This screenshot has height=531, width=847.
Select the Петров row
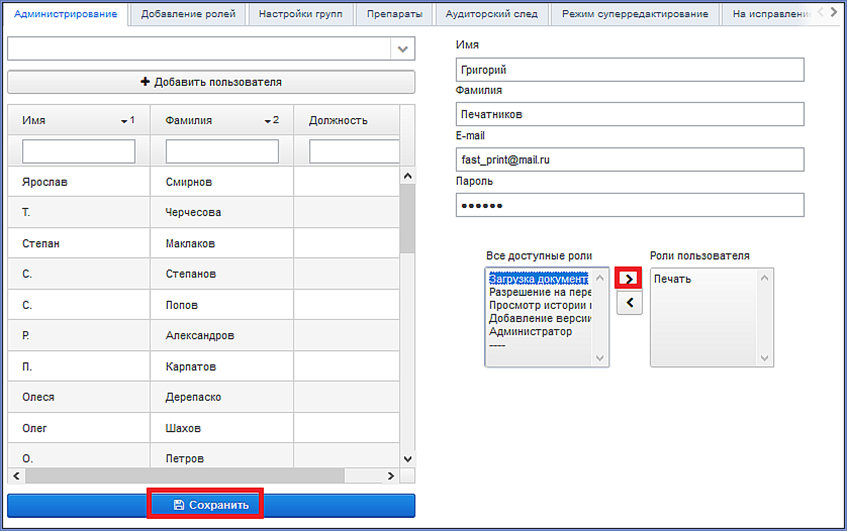(204, 456)
